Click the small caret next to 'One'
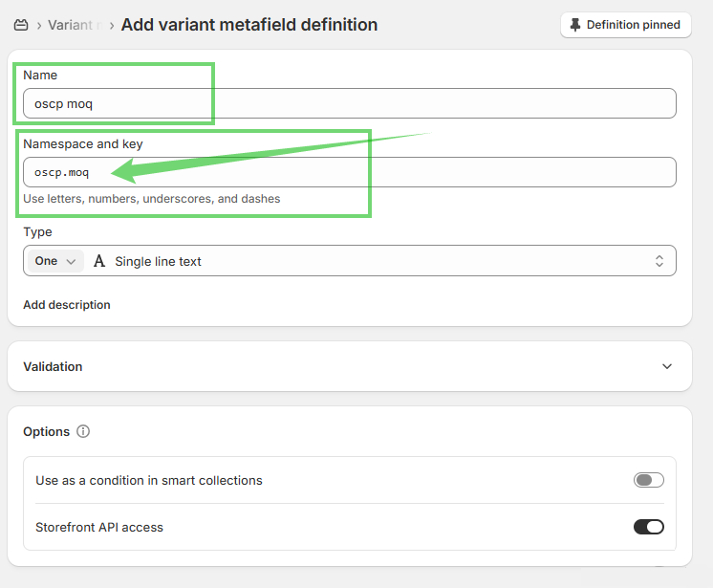The height and width of the screenshot is (588, 713). point(71,261)
